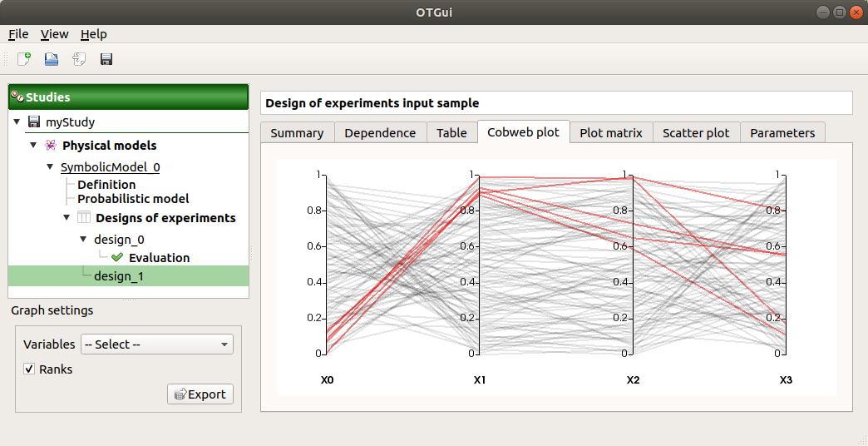Open the File menu
This screenshot has width=868, height=446.
(x=18, y=34)
